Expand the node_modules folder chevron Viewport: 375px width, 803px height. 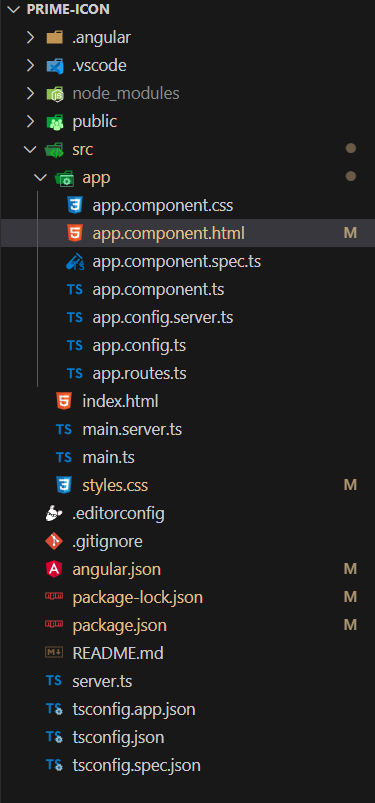tap(30, 93)
